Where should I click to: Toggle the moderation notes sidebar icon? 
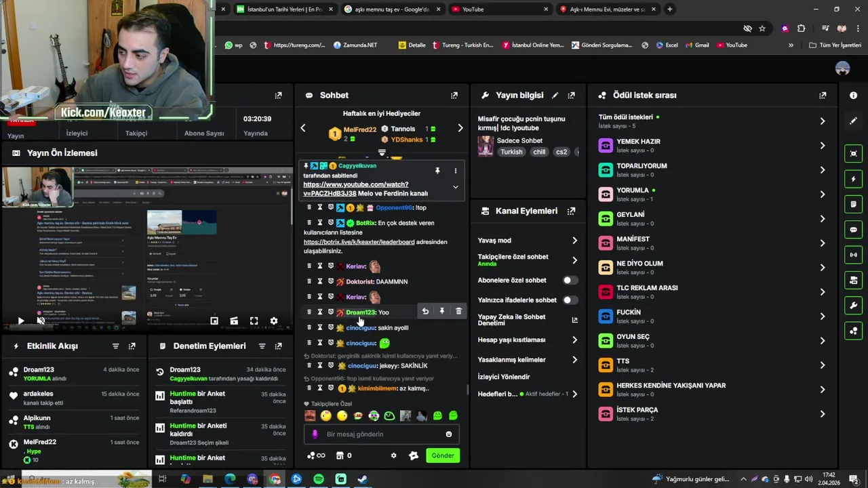[853, 204]
